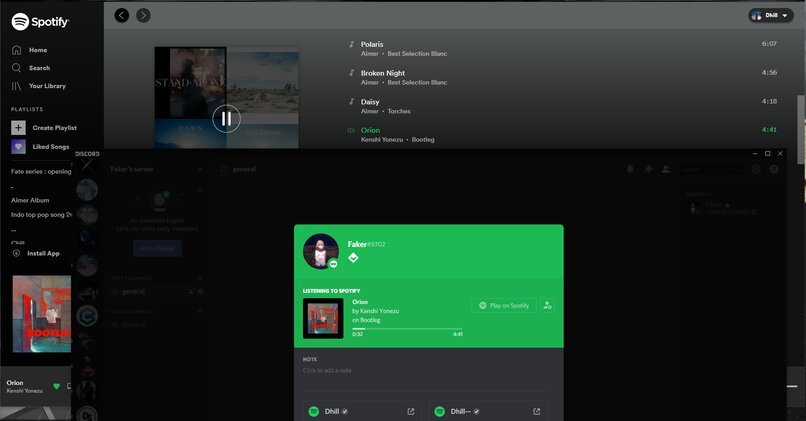The height and width of the screenshot is (421, 806).
Task: Click Play on Spotify button
Action: [x=504, y=305]
